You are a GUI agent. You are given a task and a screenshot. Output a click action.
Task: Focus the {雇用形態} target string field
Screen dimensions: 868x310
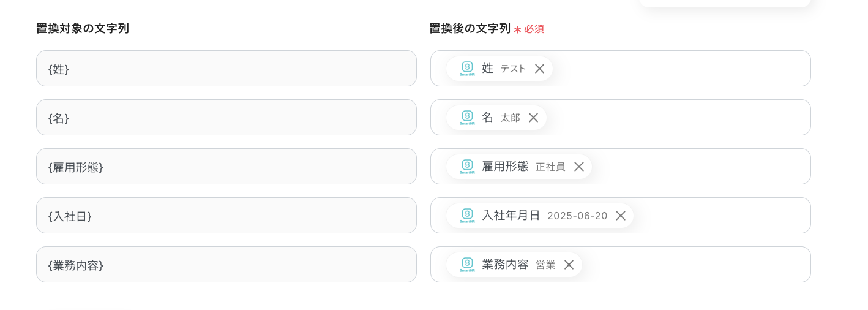(226, 167)
